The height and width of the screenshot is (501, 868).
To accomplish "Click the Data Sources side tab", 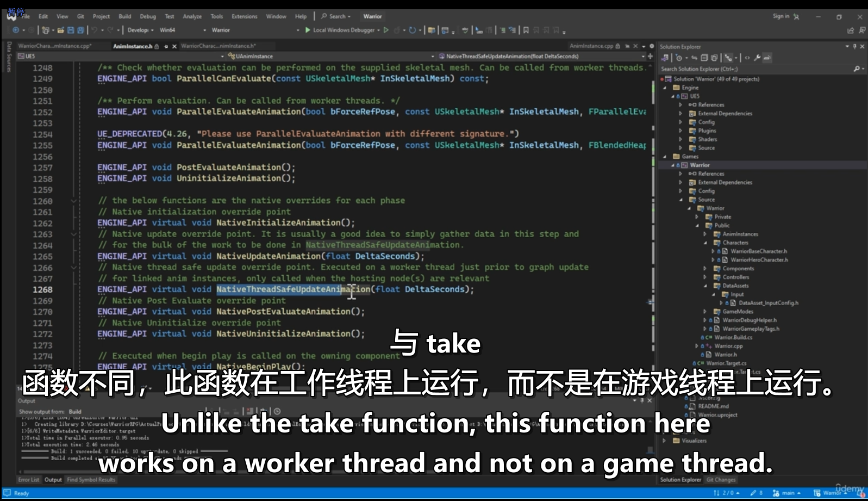I will 9,57.
